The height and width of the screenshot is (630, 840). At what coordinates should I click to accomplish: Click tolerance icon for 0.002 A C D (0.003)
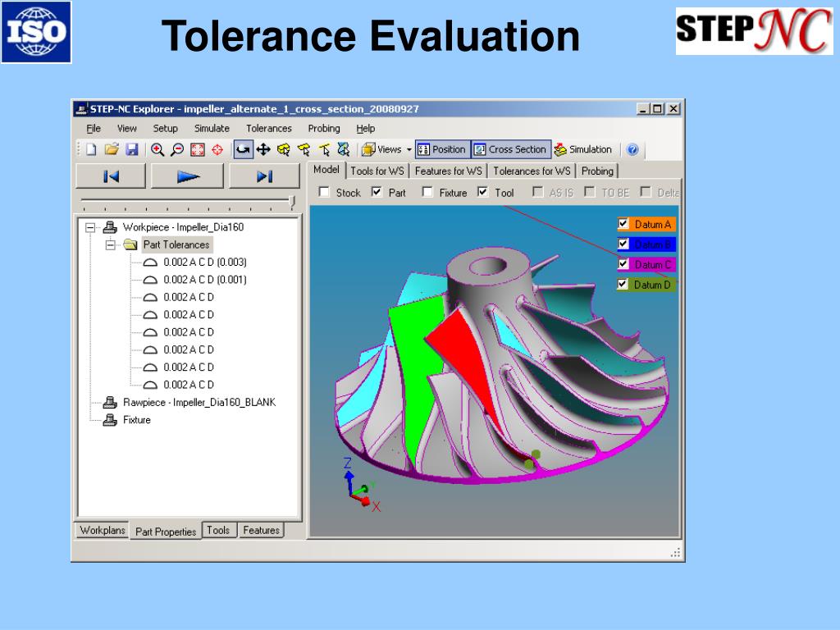click(x=151, y=262)
